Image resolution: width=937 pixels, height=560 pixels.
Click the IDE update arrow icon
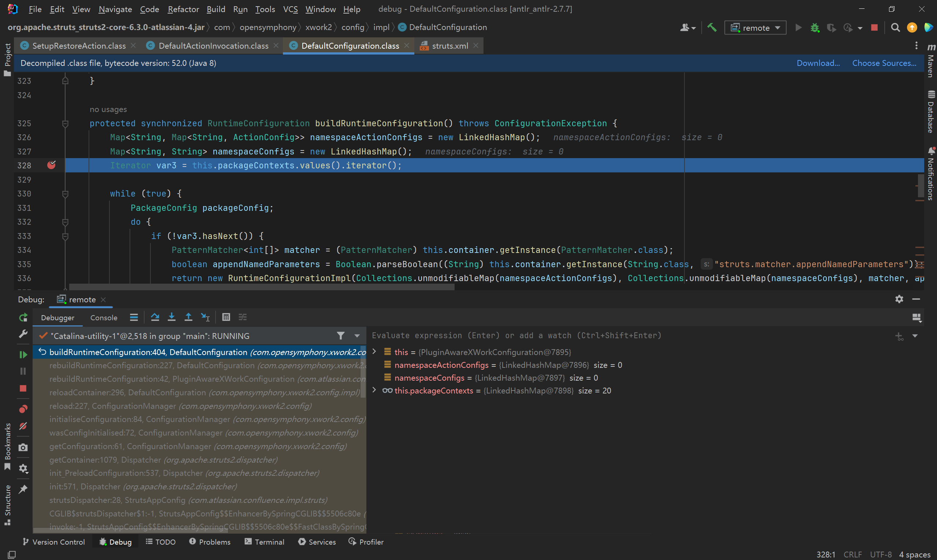[912, 27]
